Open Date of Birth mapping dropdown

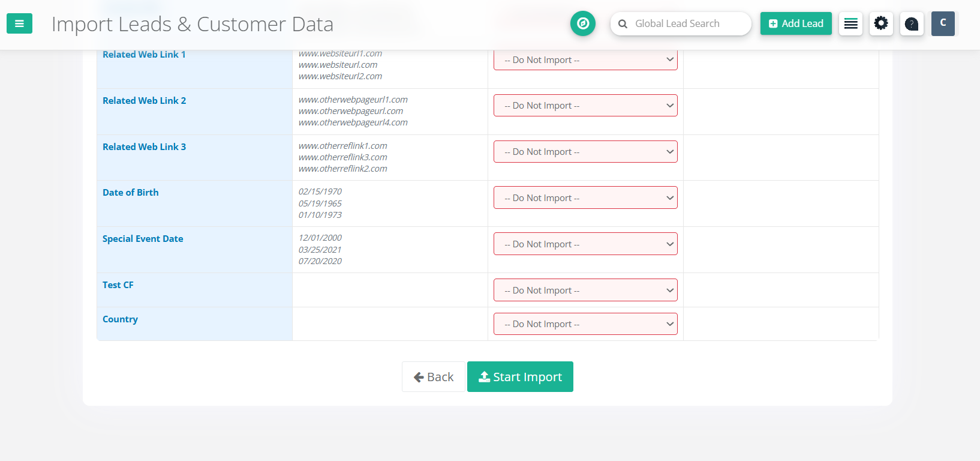pyautogui.click(x=585, y=198)
